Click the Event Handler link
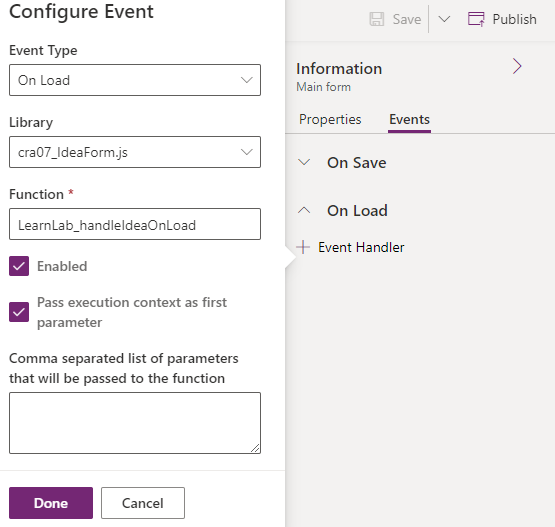The width and height of the screenshot is (555, 527). click(x=361, y=247)
